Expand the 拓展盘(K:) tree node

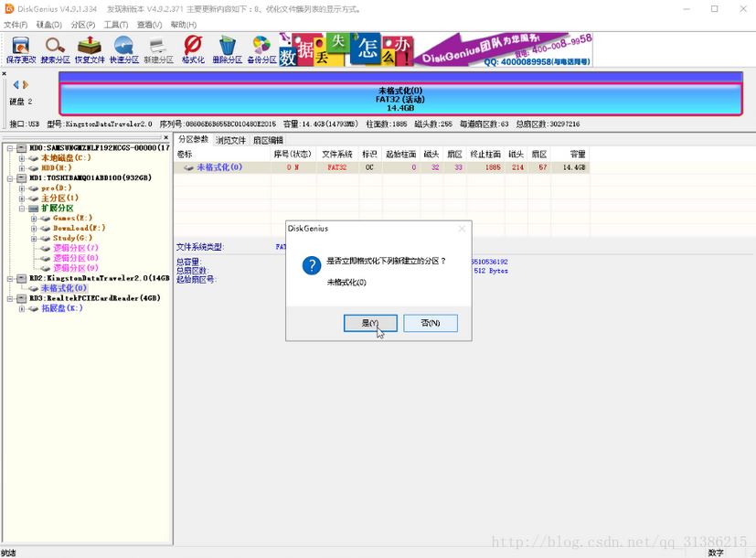22,308
